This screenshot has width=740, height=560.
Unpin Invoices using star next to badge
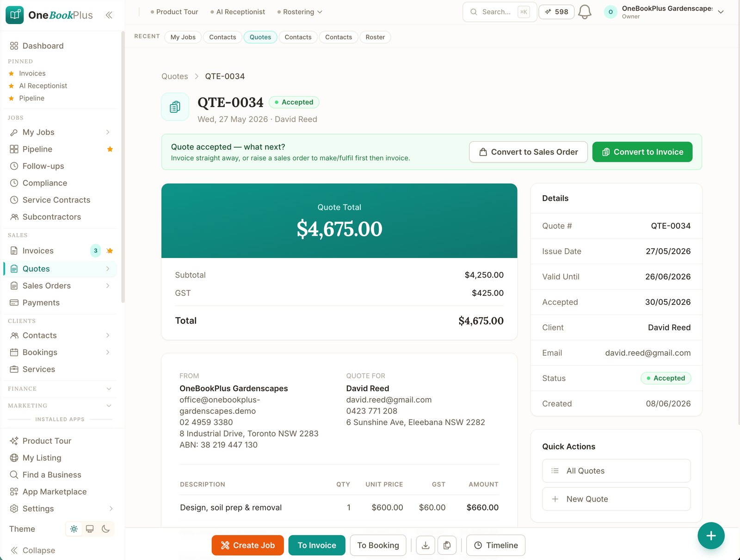coord(110,251)
